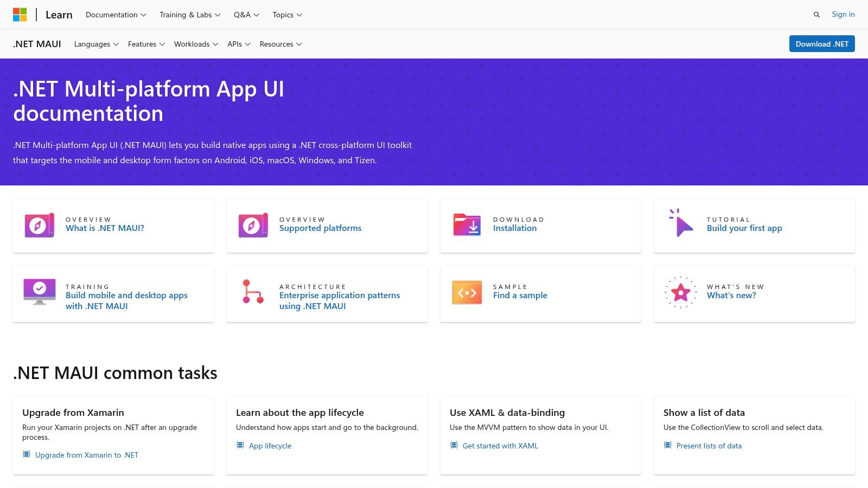The width and height of the screenshot is (868, 488).
Task: Open the Workloads dropdown
Action: tap(196, 44)
